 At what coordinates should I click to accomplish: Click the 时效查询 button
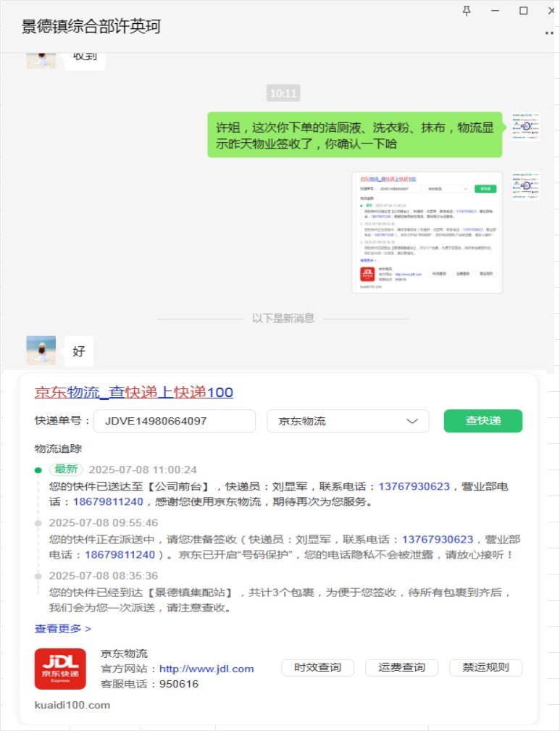[x=317, y=667]
